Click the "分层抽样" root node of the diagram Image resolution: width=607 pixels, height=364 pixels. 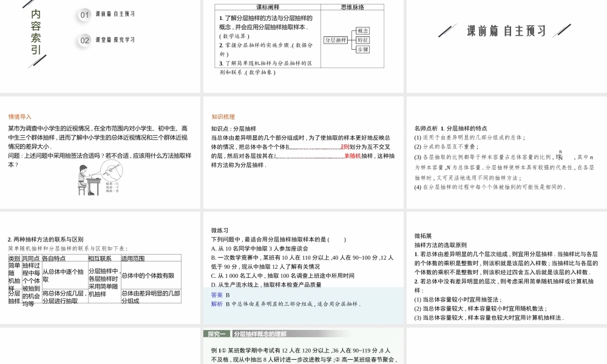point(336,40)
